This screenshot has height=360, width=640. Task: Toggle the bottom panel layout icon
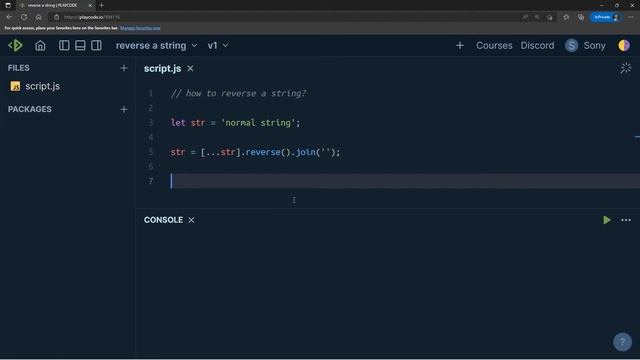[80, 45]
